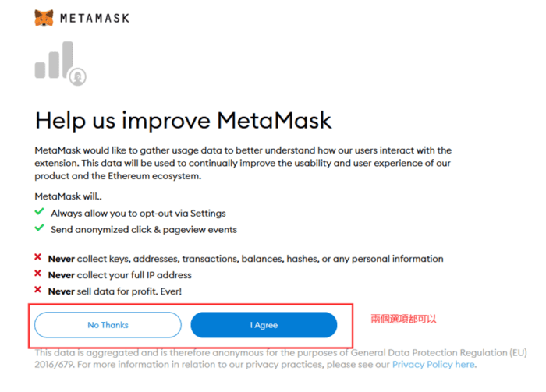Viewport: 546px width, 392px height.
Task: Click 'Send anonymized click & pageview events' text
Action: tap(144, 230)
